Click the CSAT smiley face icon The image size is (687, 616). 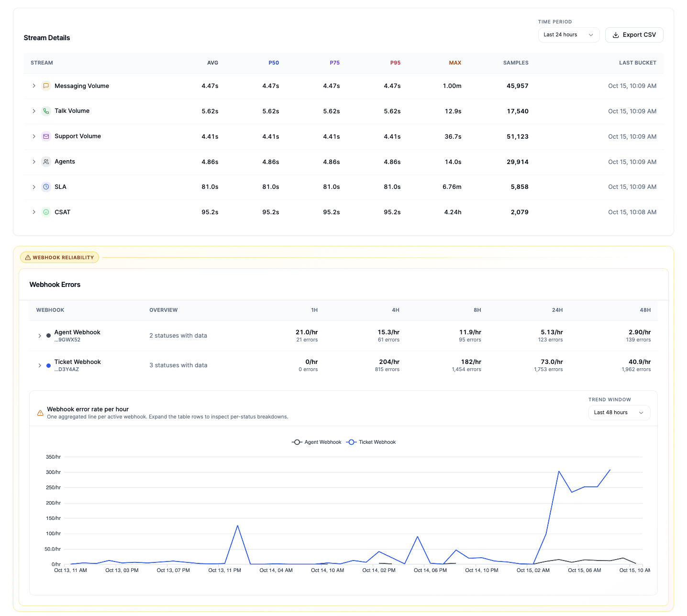[46, 212]
